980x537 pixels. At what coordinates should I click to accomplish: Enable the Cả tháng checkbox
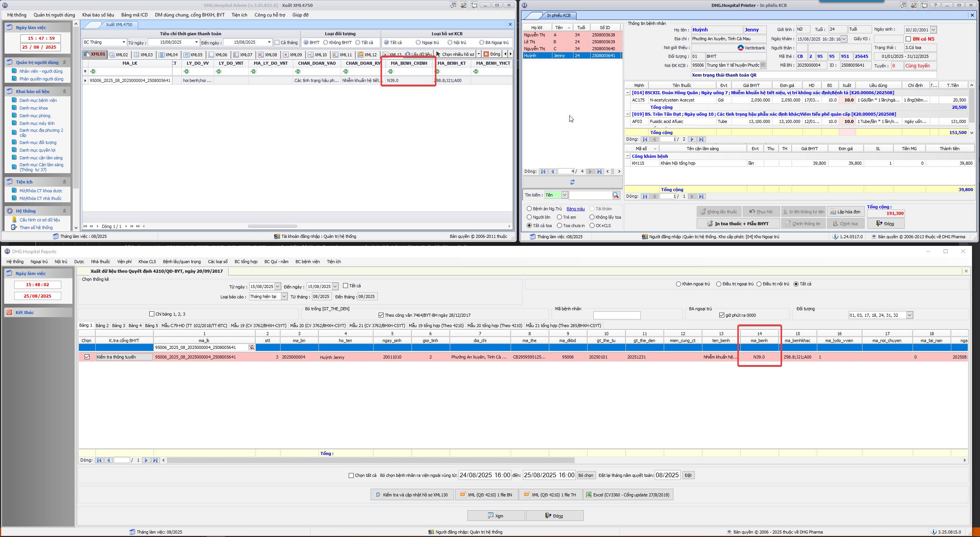tap(277, 43)
